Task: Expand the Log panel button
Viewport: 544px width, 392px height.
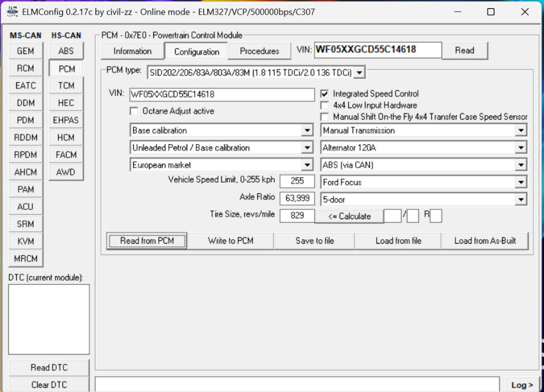Action: point(522,384)
